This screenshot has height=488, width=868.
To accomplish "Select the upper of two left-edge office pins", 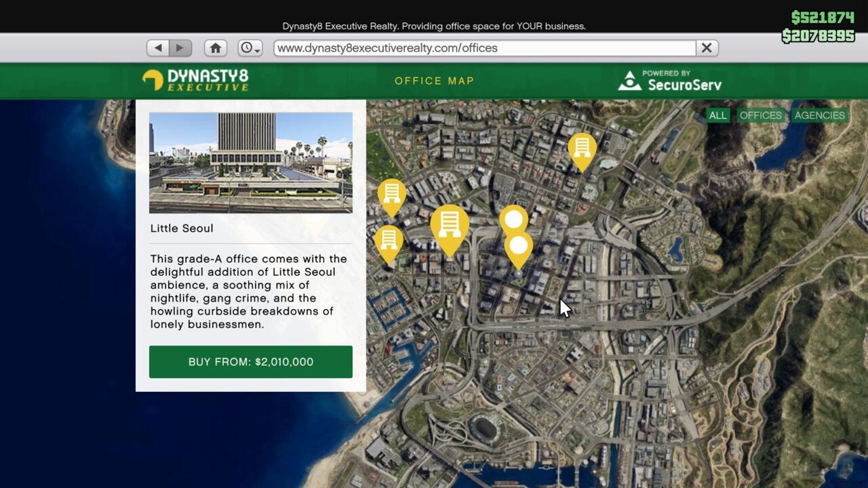I will (392, 195).
